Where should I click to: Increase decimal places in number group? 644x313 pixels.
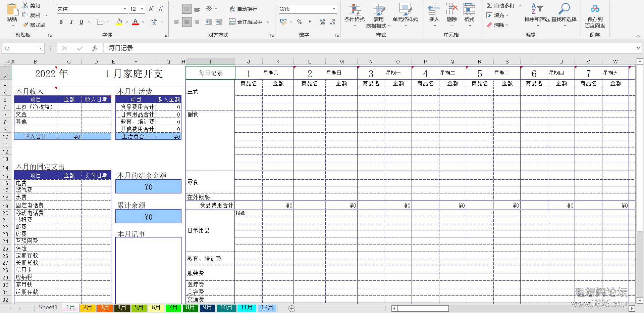(322, 22)
